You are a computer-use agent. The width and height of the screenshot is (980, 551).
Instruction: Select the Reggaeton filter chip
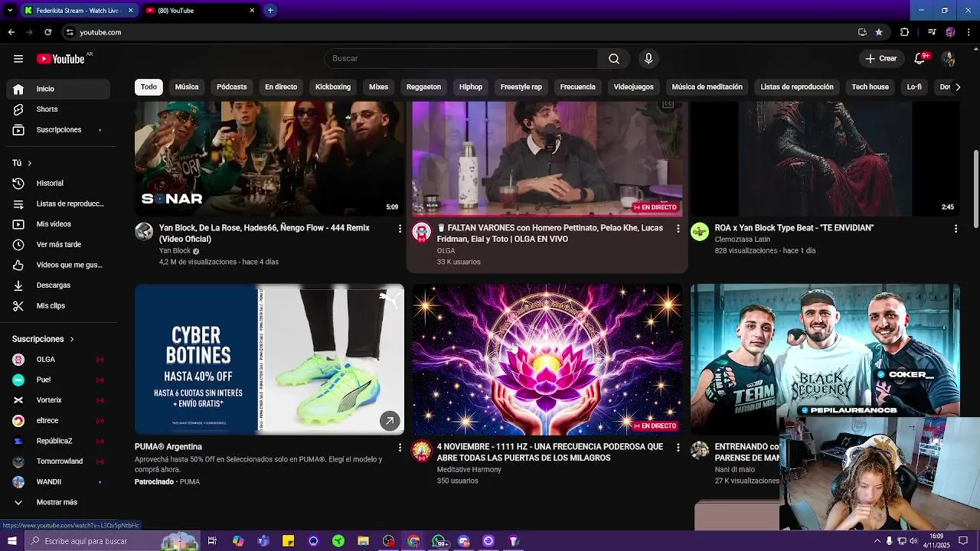(423, 87)
